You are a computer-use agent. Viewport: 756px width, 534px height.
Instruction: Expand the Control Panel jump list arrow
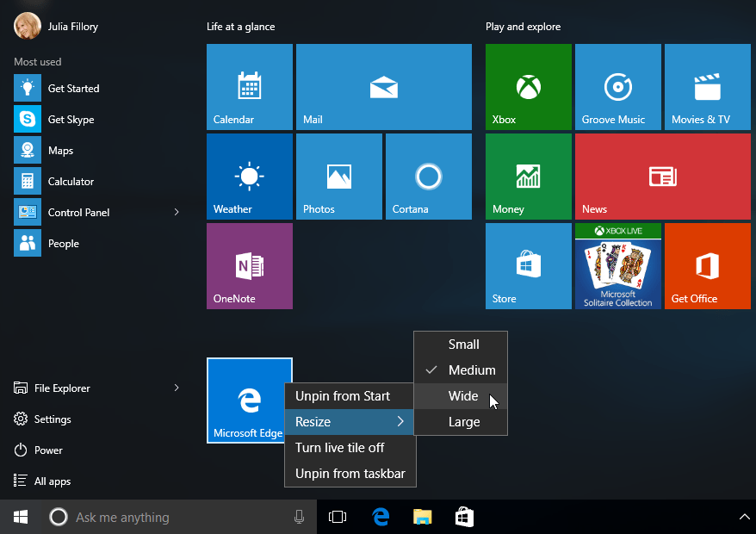[x=177, y=213]
